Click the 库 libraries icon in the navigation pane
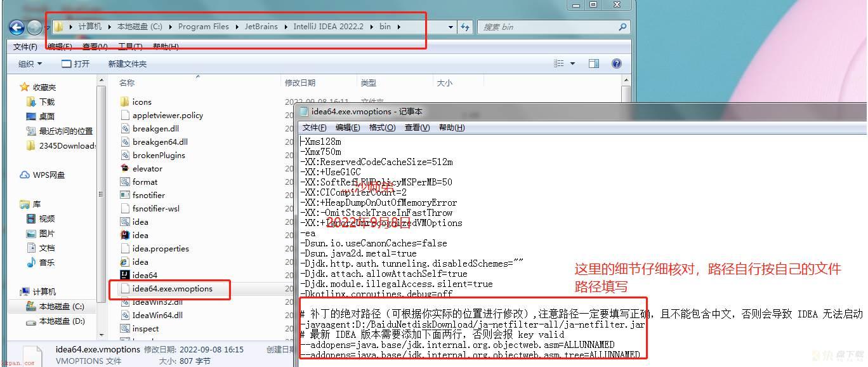Image resolution: width=868 pixels, height=367 pixels. [x=25, y=204]
